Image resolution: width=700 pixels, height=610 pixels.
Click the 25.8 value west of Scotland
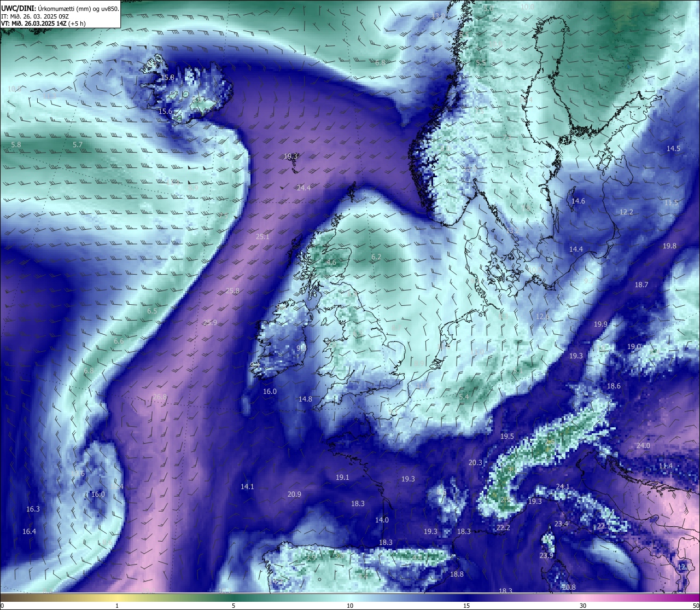click(x=232, y=291)
